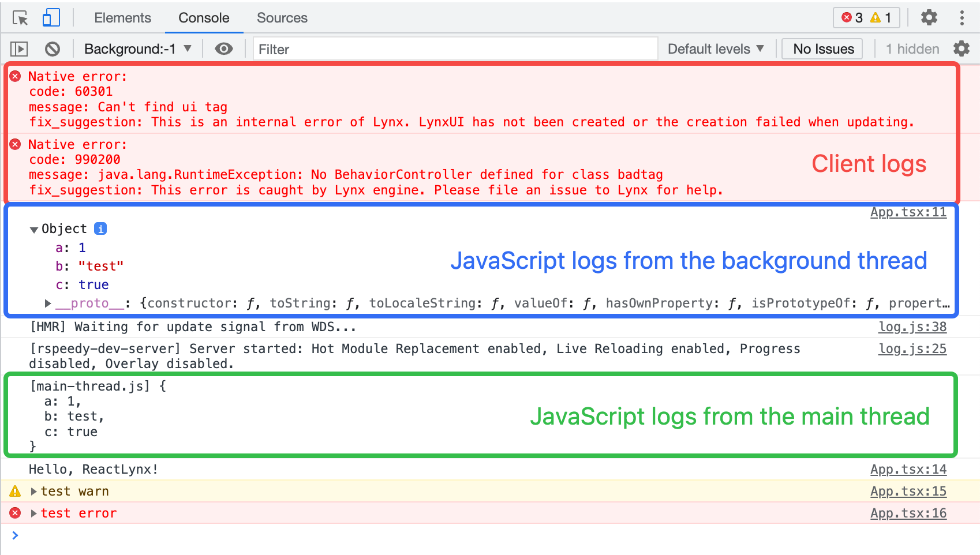Viewport: 980px width, 555px height.
Task: Expand the __proto__ entry
Action: tap(48, 303)
